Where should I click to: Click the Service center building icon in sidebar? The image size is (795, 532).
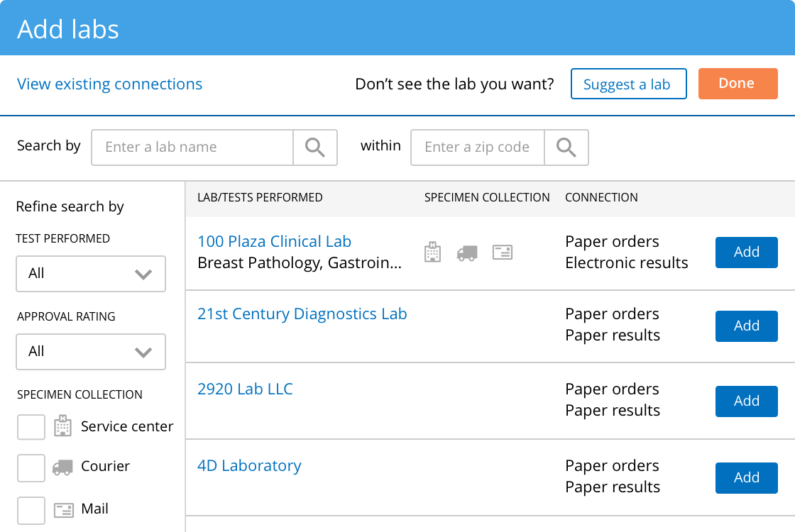coord(62,426)
